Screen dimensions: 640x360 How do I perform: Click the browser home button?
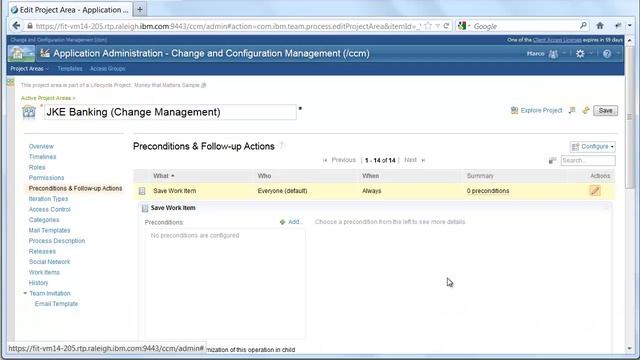(600, 26)
